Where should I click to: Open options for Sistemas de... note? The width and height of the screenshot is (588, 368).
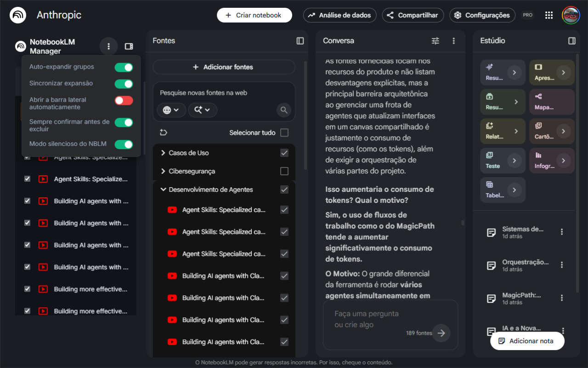point(561,232)
